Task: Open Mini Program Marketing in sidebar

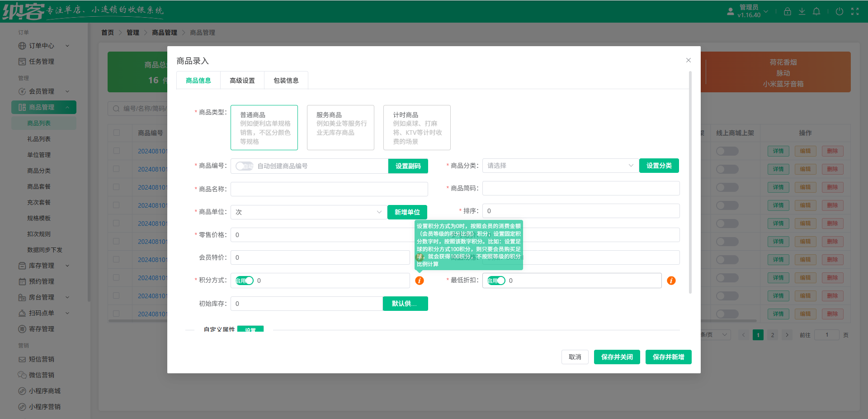Action: point(44,407)
